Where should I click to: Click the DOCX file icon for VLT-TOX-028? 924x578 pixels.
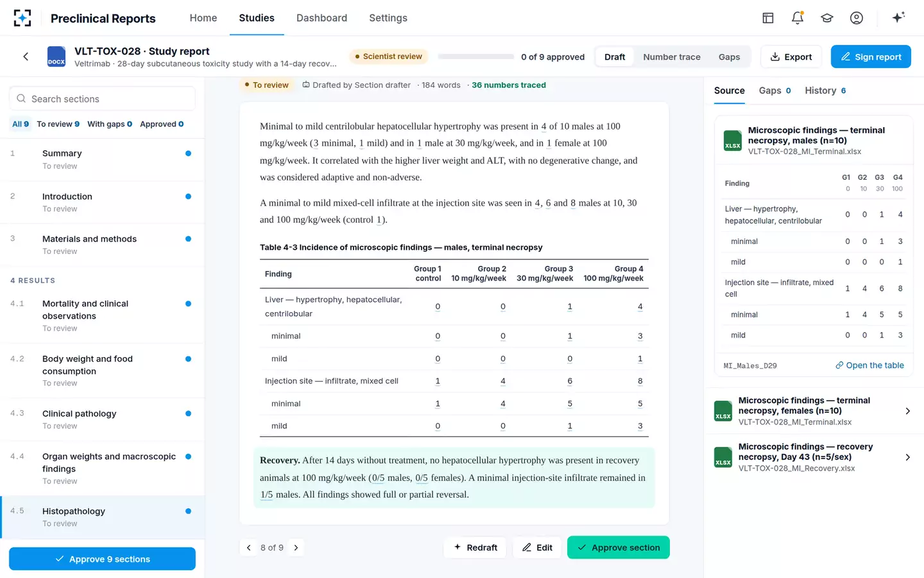pos(56,57)
